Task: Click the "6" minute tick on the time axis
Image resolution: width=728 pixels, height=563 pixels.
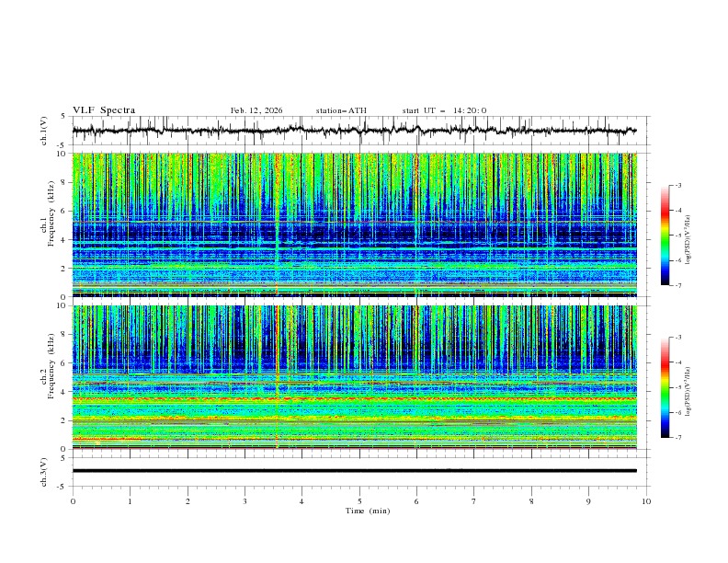Action: [x=416, y=501]
